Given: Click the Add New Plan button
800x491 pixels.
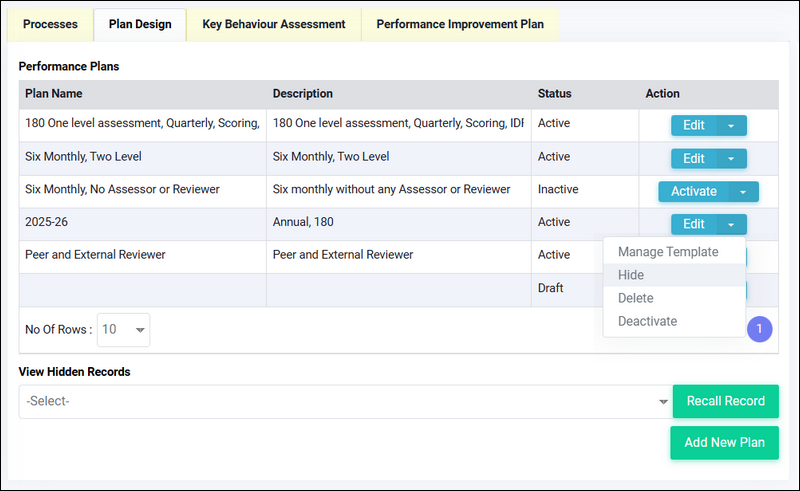Looking at the screenshot, I should pyautogui.click(x=724, y=443).
